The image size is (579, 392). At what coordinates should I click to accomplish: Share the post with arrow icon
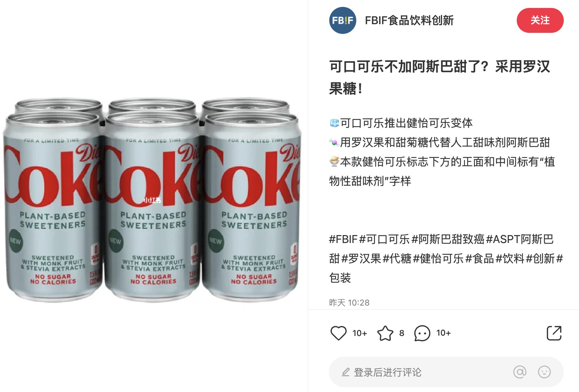tap(554, 333)
